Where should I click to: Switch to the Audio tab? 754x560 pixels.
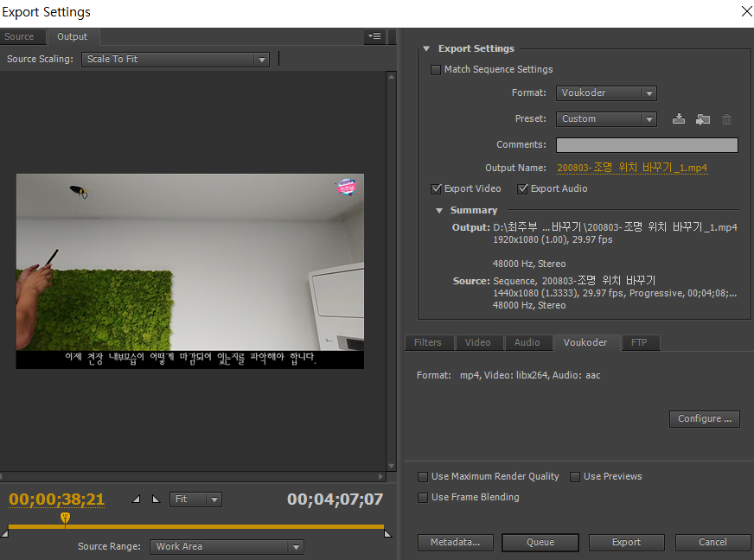pos(527,343)
